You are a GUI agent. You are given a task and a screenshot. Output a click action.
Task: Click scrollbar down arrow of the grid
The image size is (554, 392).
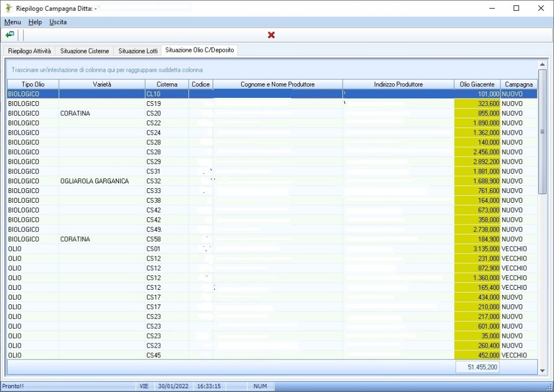(x=542, y=371)
